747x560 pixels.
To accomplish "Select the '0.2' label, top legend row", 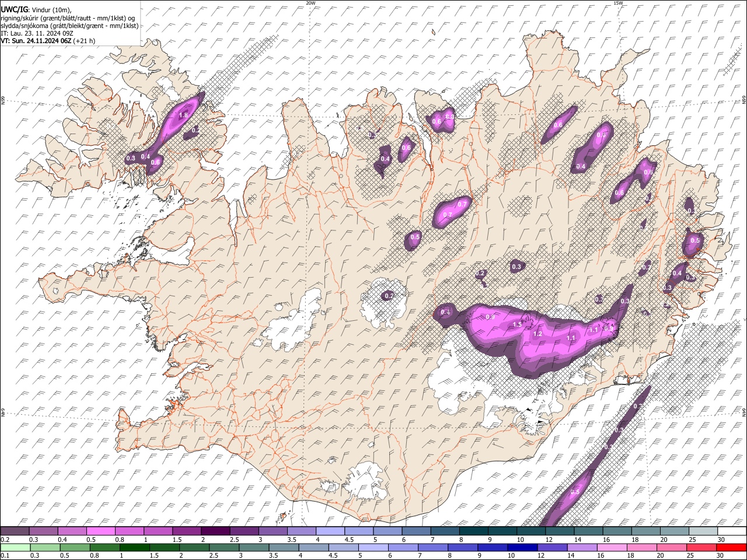I will (5, 540).
